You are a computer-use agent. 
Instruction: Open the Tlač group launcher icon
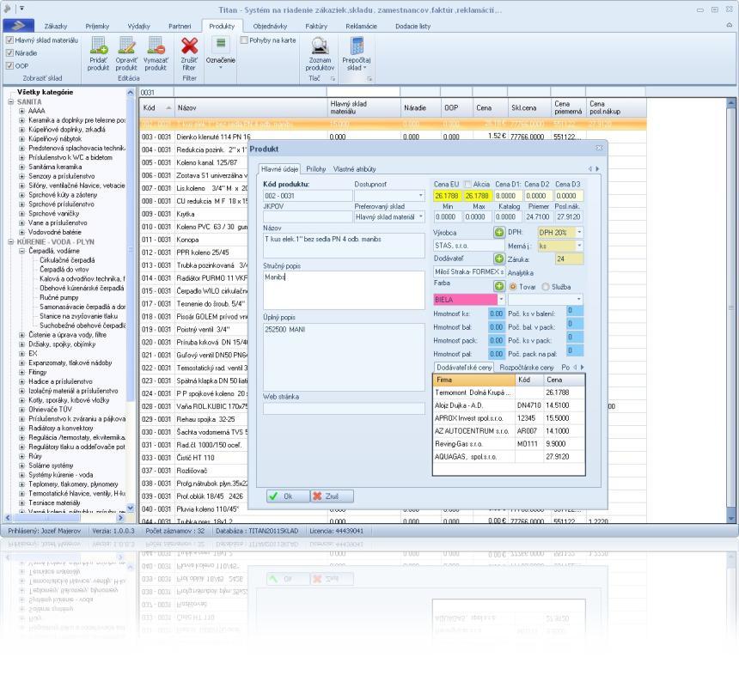coord(333,79)
